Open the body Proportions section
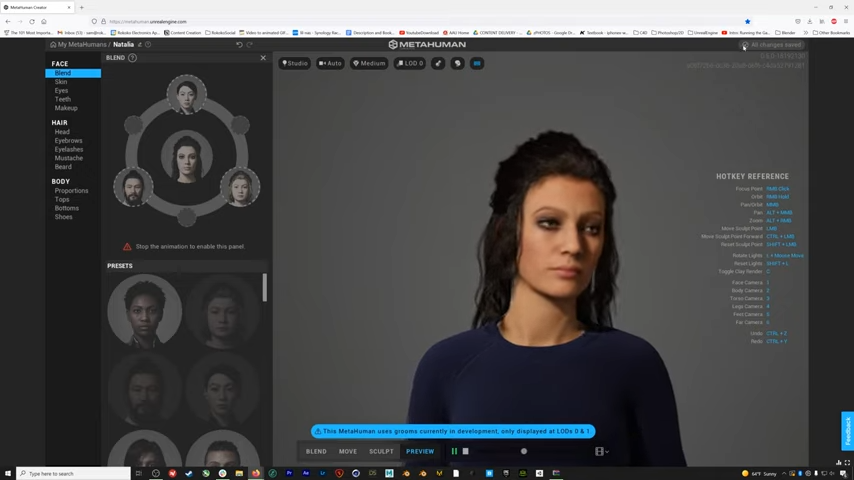This screenshot has height=480, width=854. [71, 191]
